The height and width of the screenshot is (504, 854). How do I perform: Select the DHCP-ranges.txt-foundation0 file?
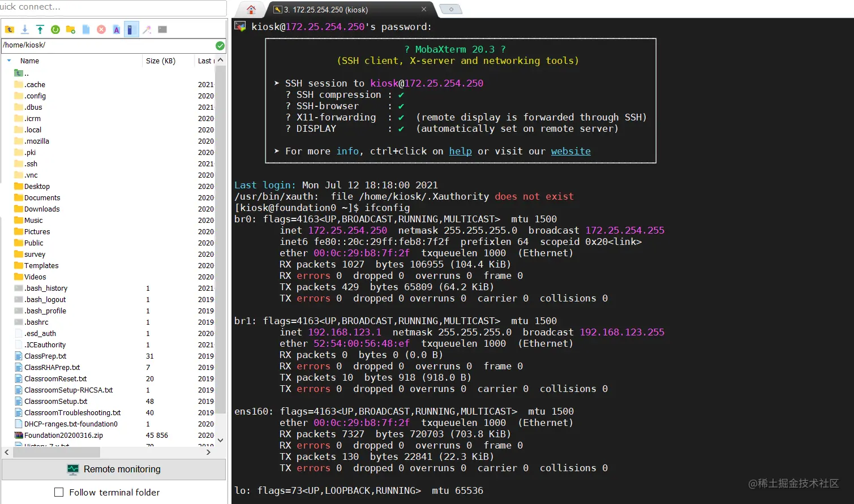point(66,424)
